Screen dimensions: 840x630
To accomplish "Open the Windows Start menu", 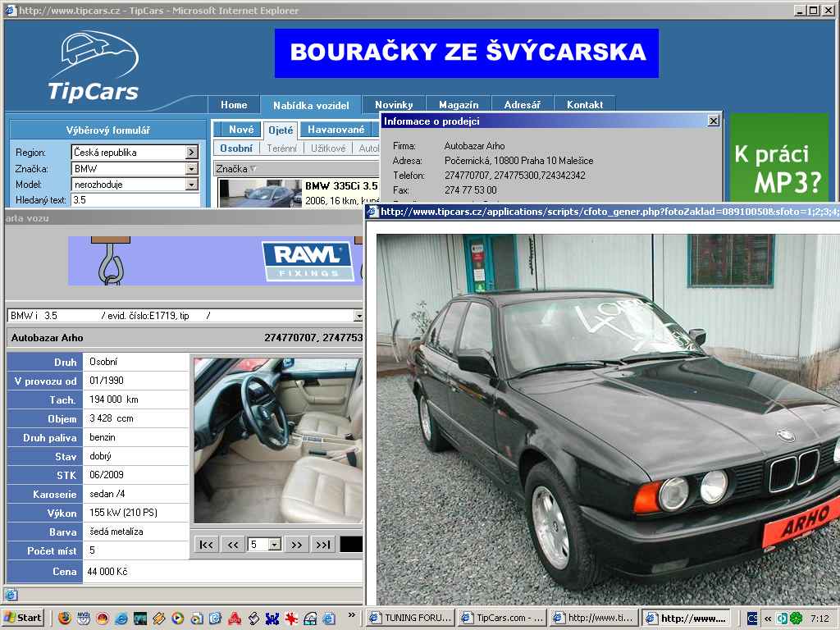I will pos(23,619).
